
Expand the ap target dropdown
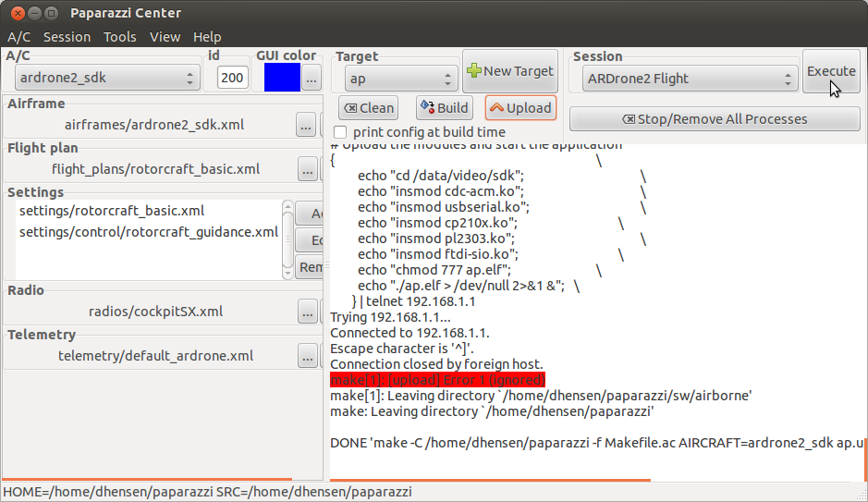(401, 80)
